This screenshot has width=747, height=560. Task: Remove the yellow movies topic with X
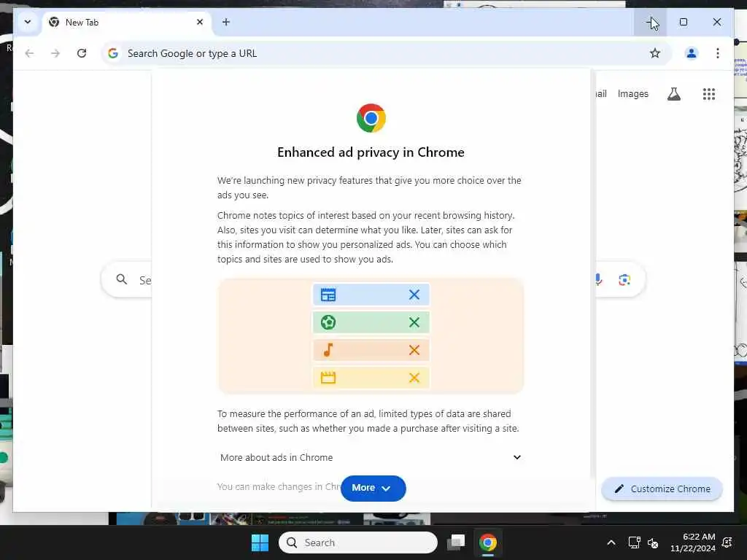click(x=414, y=378)
